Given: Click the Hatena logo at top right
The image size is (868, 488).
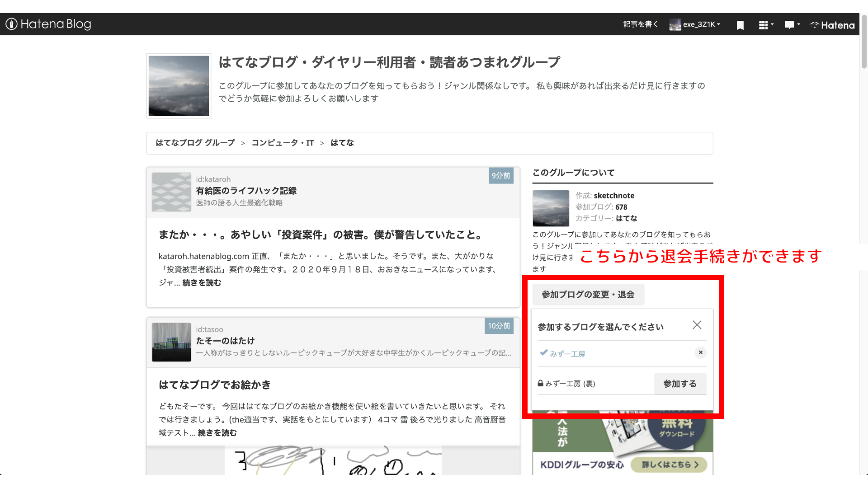Looking at the screenshot, I should (x=832, y=25).
